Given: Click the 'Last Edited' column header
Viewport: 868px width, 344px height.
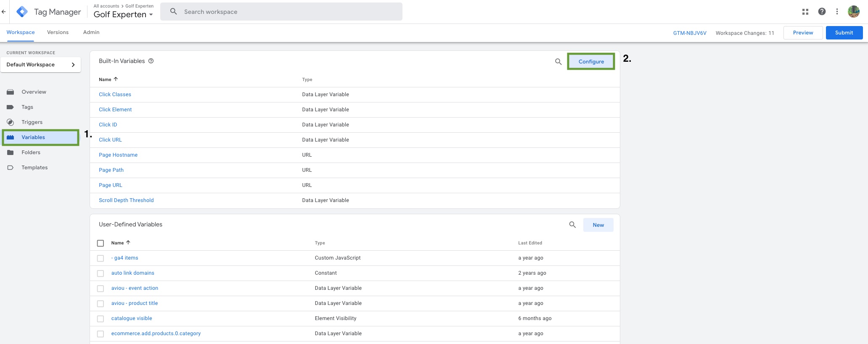Looking at the screenshot, I should click(530, 243).
